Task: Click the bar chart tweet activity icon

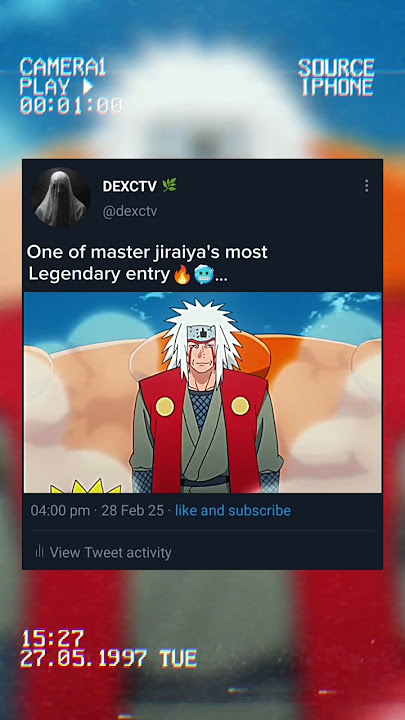Action: [39, 551]
